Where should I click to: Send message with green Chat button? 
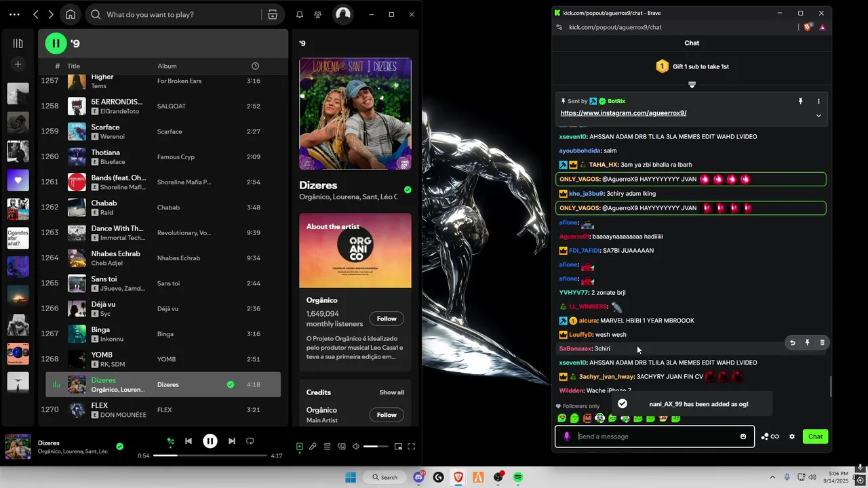815,436
